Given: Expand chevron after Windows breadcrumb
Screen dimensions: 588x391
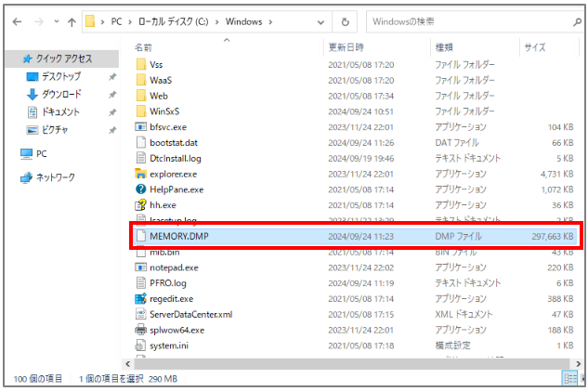Looking at the screenshot, I should [x=270, y=22].
